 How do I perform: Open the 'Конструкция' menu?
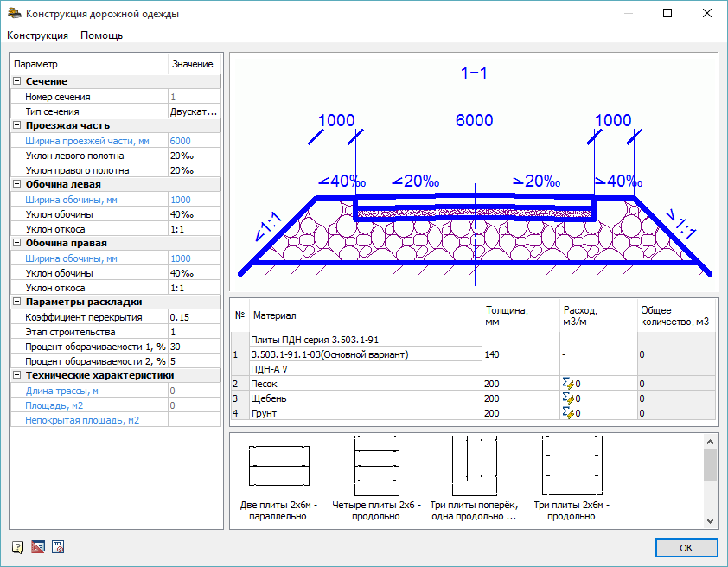pos(37,35)
